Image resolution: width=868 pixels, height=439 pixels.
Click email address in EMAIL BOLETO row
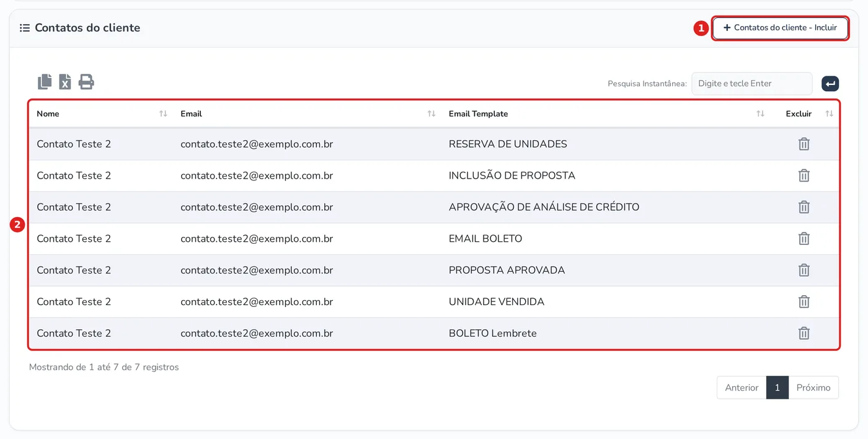[x=257, y=239]
